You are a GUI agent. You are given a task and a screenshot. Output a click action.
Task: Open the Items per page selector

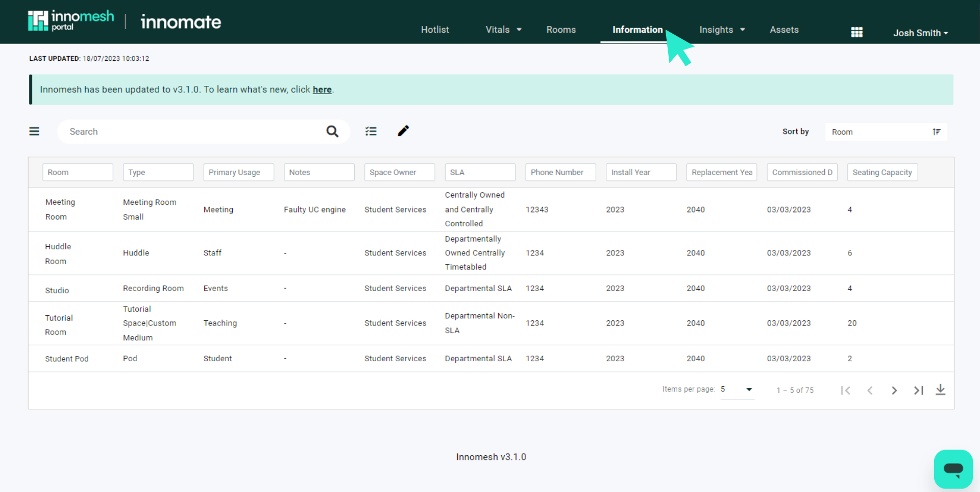click(737, 389)
